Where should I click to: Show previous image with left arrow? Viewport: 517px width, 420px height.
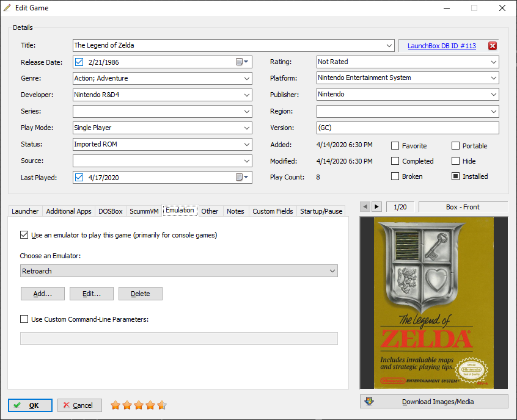tap(365, 207)
